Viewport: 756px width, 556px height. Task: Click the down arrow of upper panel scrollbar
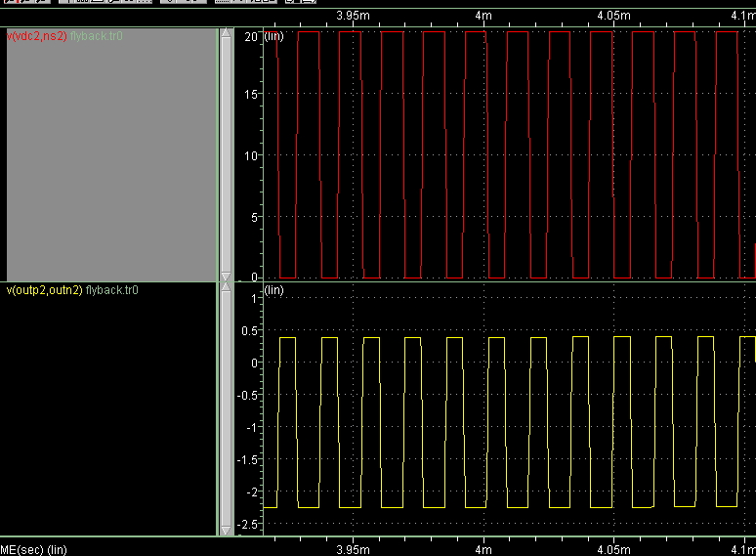tap(227, 276)
